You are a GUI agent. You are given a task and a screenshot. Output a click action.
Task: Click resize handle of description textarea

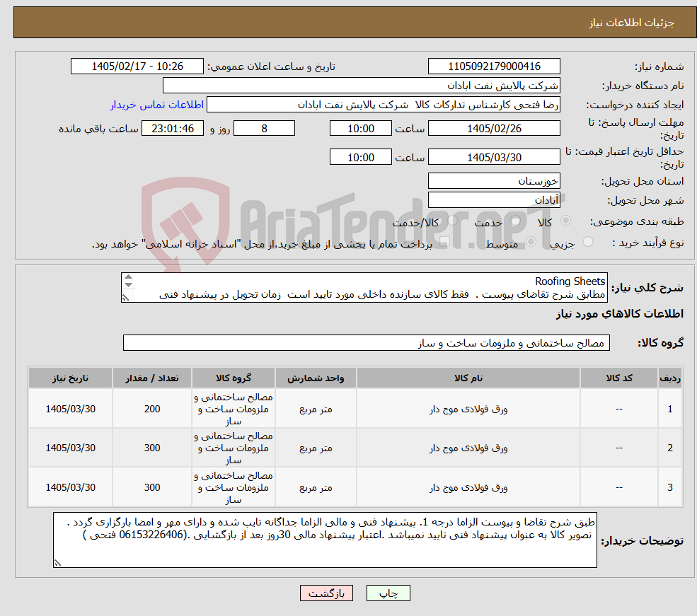pos(126,298)
